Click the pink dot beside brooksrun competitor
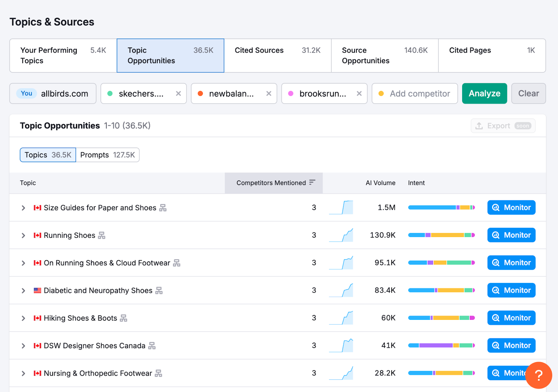Image resolution: width=558 pixels, height=392 pixels. 291,93
